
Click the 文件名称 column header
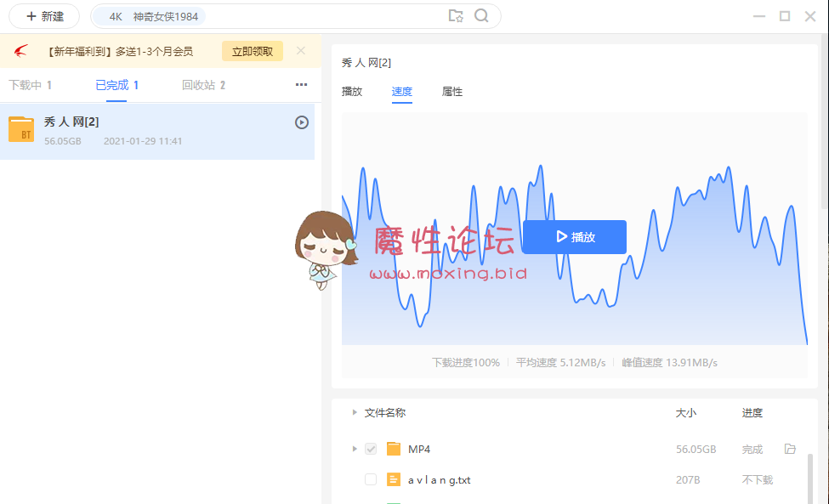[x=385, y=412]
